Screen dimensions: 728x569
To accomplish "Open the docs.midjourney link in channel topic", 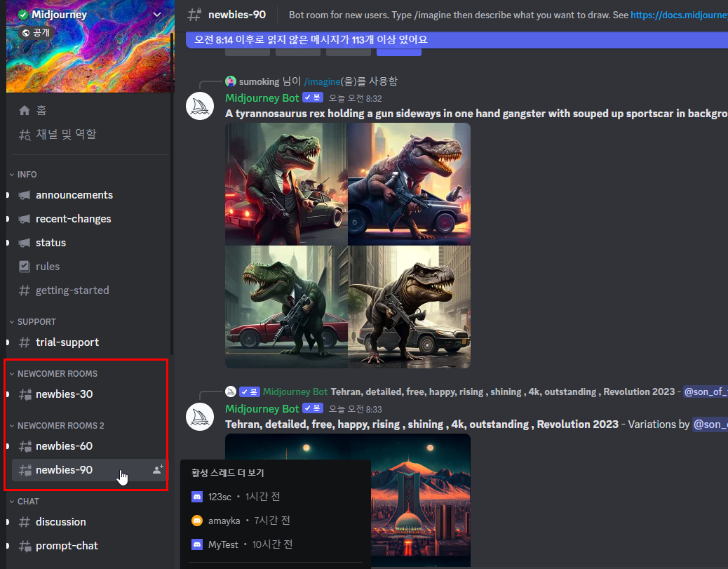I will click(679, 15).
